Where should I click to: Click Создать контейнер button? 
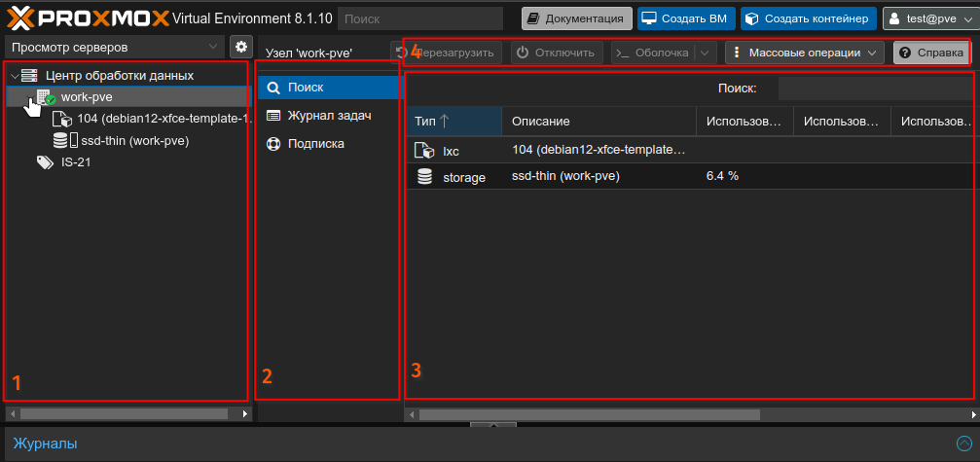click(809, 18)
